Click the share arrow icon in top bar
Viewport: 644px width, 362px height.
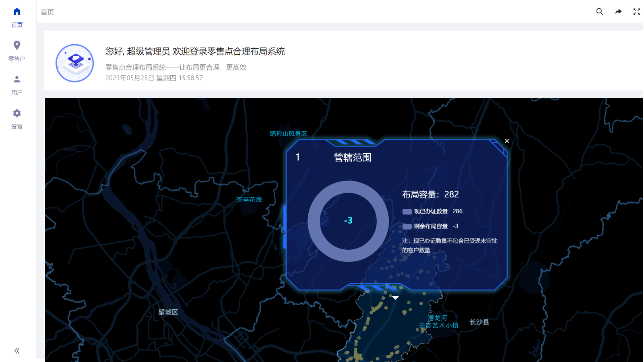618,12
